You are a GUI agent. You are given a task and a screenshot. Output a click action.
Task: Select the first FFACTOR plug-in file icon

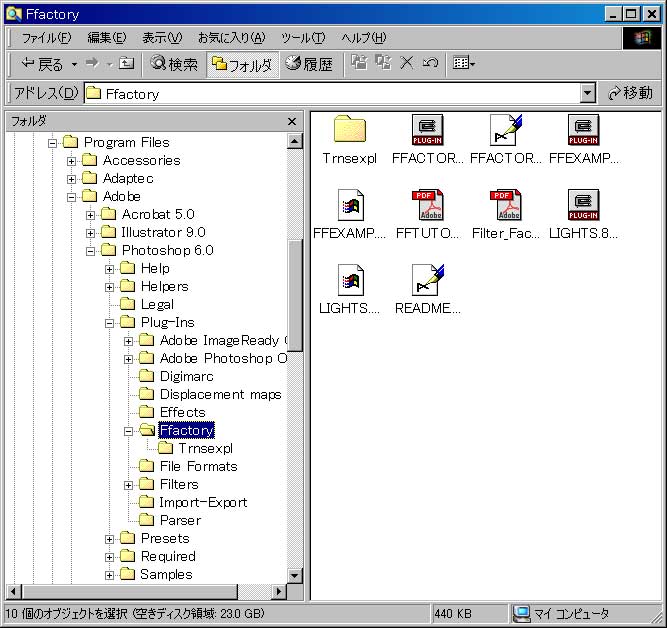[428, 129]
